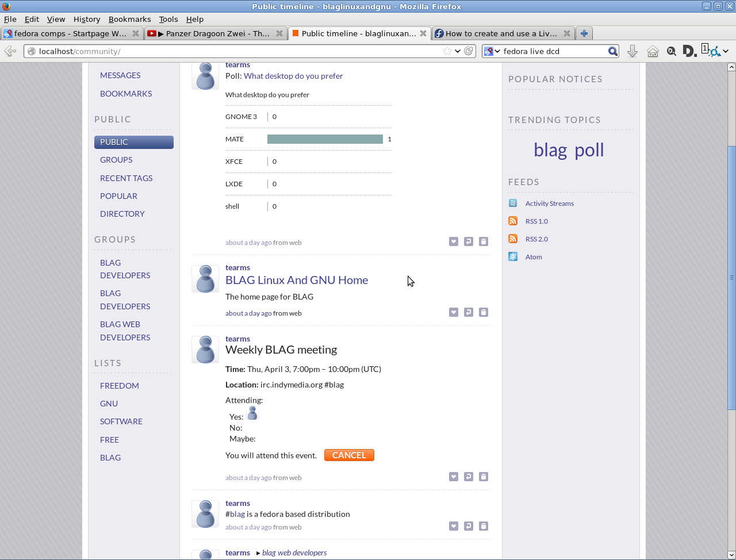Click the vertical scrollbar thumb
This screenshot has width=736, height=560.
(x=731, y=278)
